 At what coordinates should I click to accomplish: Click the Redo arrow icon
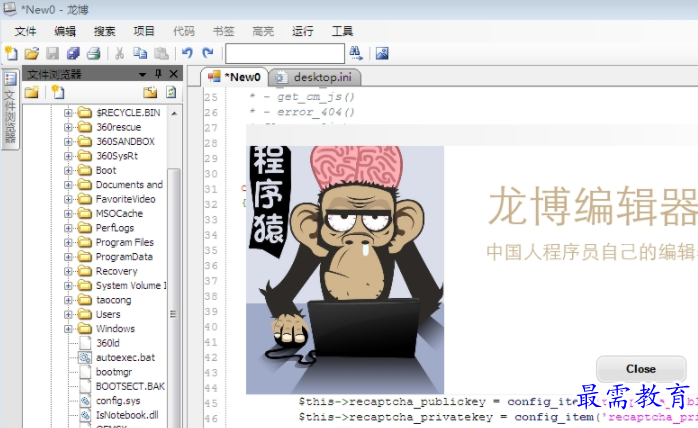[x=207, y=53]
